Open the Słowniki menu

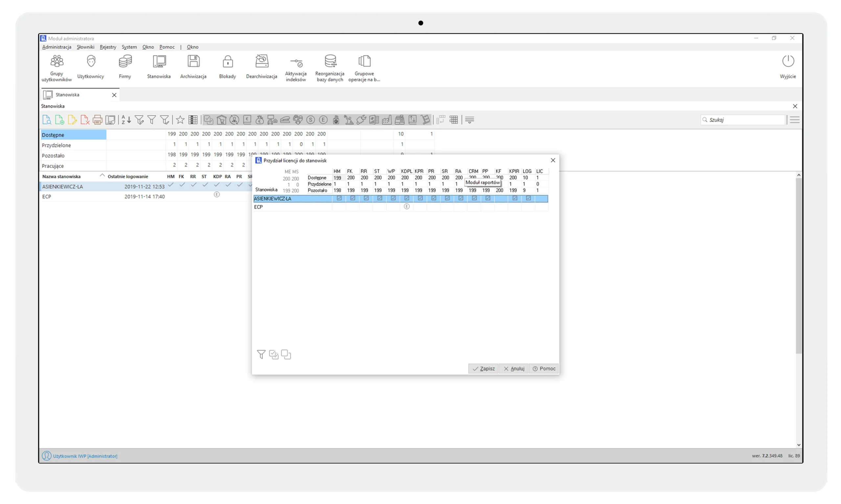(85, 47)
